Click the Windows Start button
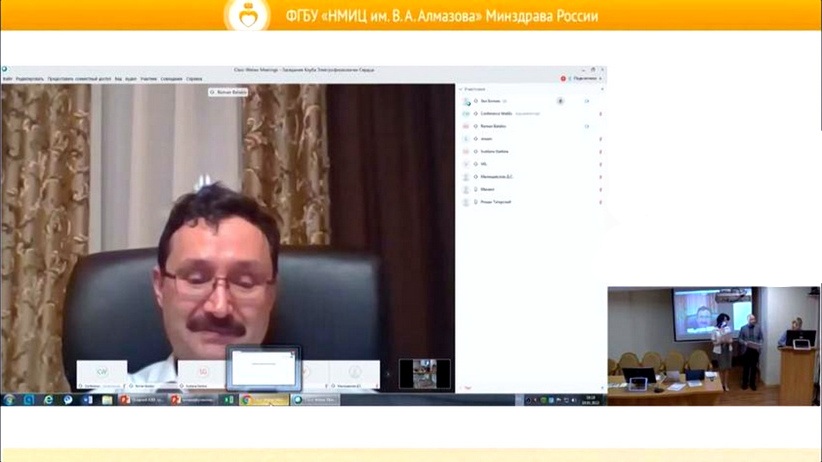822x462 pixels. point(9,400)
